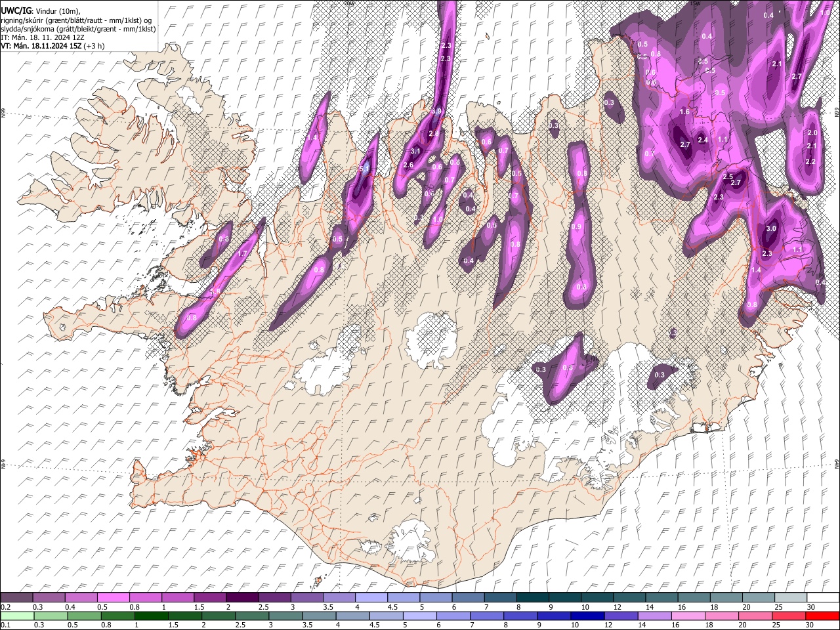
Task: Click the pale green 0.1 swatch in the bottom legend row
Action: point(18,616)
